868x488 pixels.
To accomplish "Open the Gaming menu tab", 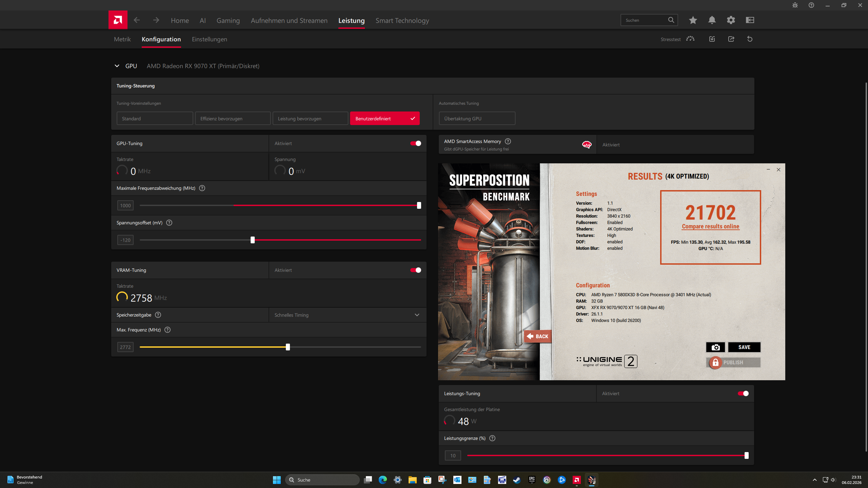I will (x=228, y=21).
